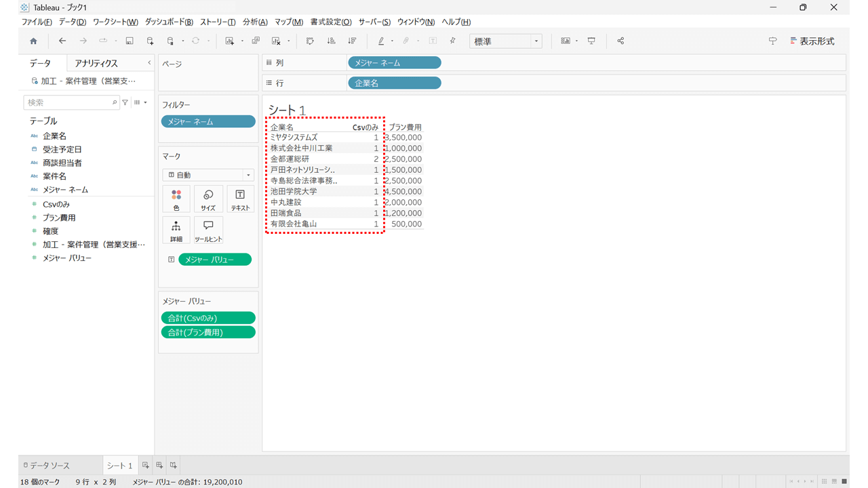Click the sort ascending toolbar icon
This screenshot has height=488, width=868.
click(331, 41)
